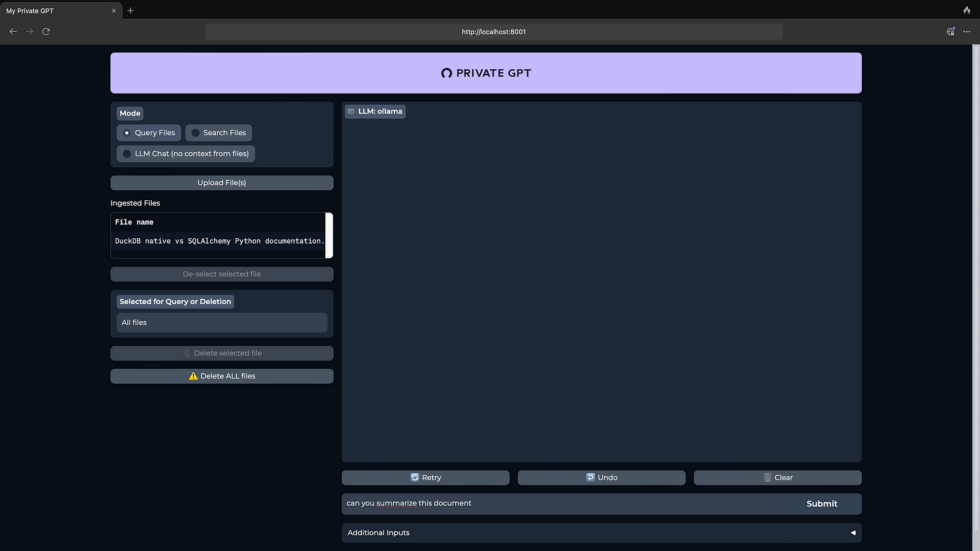
Task: Click the flame icon in top-right corner
Action: 967,10
